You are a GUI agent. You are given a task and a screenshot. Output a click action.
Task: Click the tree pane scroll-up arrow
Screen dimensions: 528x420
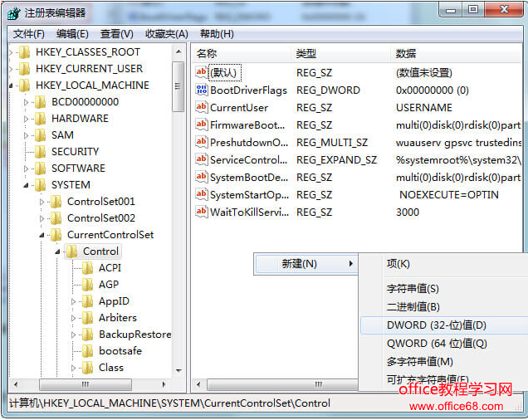pyautogui.click(x=178, y=51)
